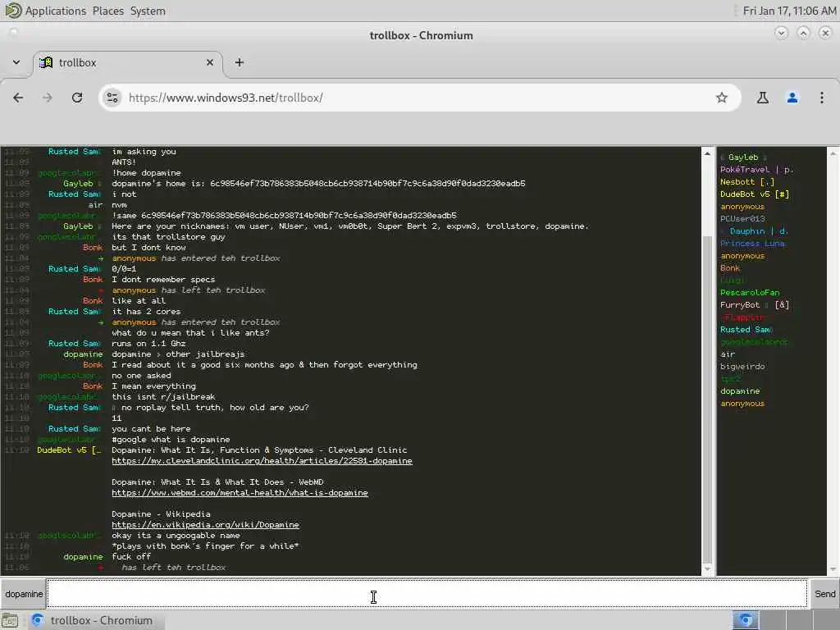Screen dimensions: 840x630
Task: Click the 'runs on 1.1 Ghz' message
Action: pyautogui.click(x=148, y=344)
